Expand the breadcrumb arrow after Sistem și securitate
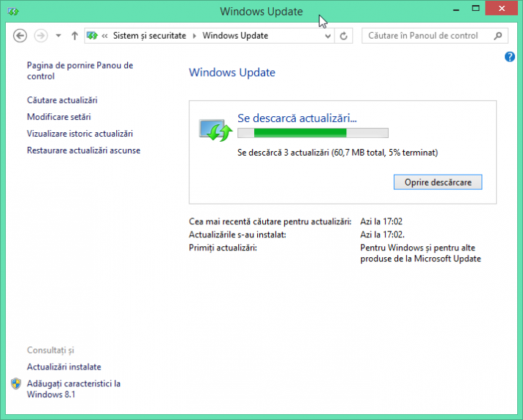The width and height of the screenshot is (523, 420). click(194, 36)
